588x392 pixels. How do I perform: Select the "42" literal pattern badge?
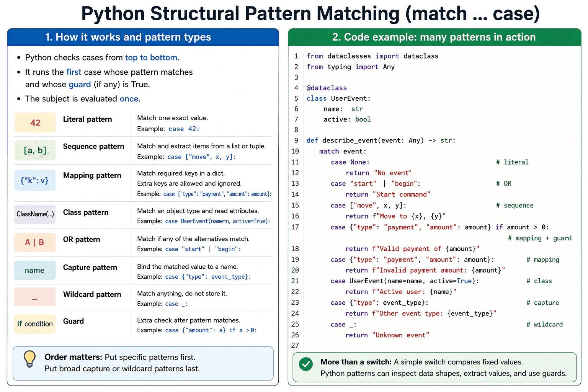(35, 123)
